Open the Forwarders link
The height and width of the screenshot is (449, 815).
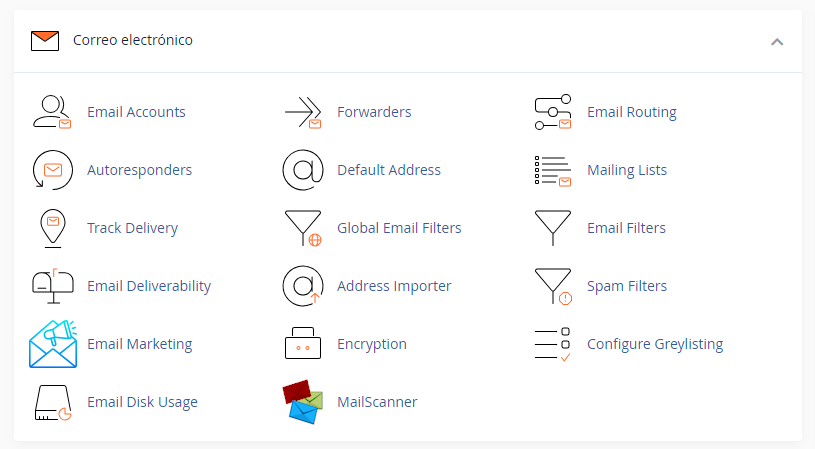pos(374,112)
